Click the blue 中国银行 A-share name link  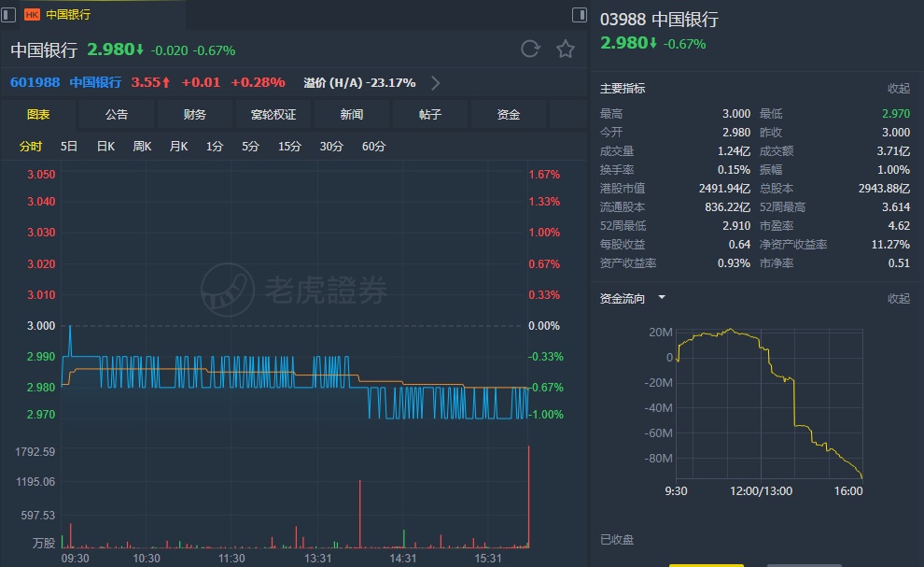[95, 82]
